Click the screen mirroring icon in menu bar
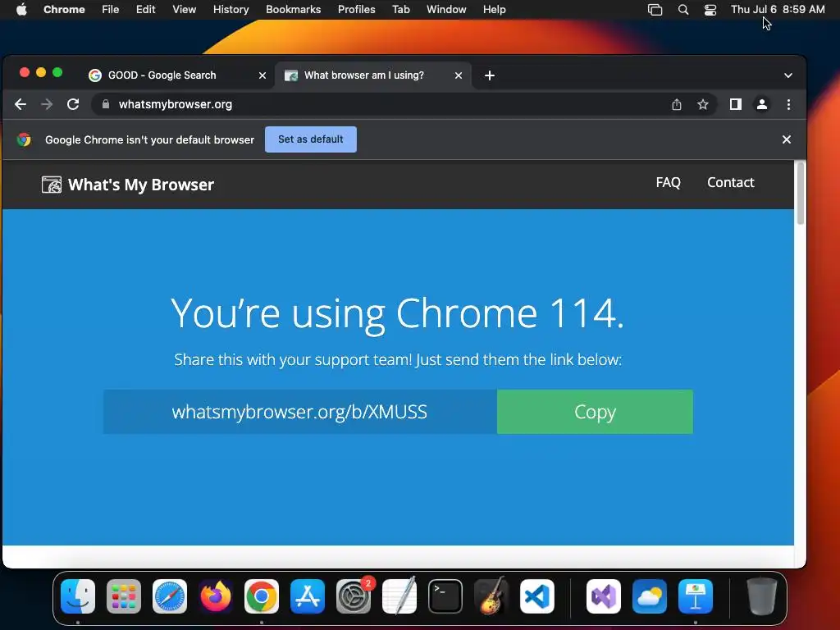The height and width of the screenshot is (630, 840). coord(655,10)
